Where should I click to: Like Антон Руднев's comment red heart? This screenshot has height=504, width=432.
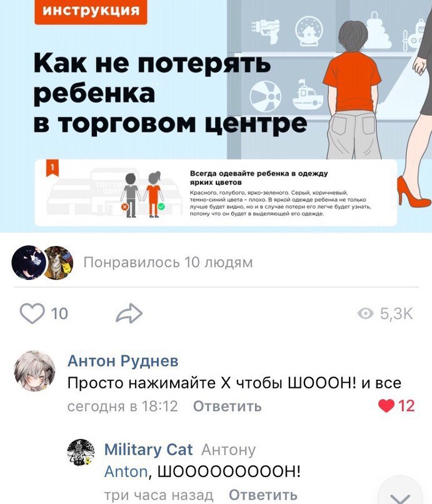386,406
